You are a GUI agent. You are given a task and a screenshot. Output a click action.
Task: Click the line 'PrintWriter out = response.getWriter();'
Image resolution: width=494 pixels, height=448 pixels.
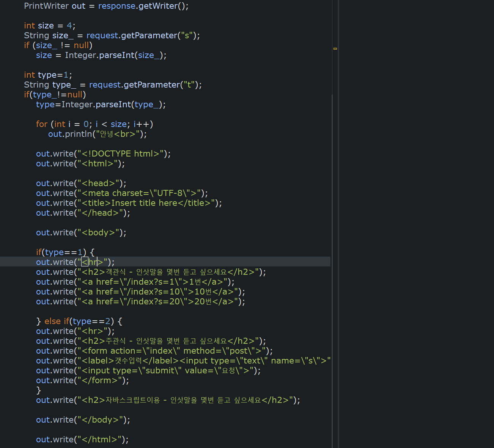pyautogui.click(x=106, y=6)
